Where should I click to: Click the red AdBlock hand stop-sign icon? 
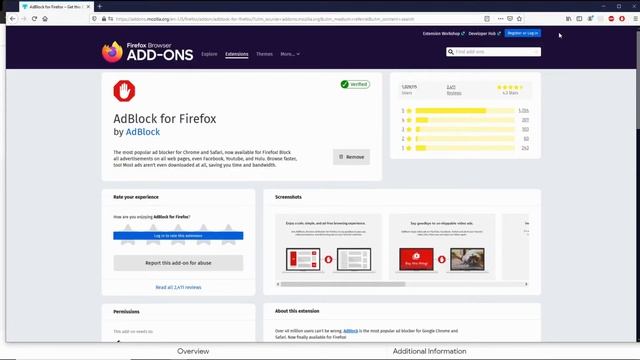pos(124,91)
